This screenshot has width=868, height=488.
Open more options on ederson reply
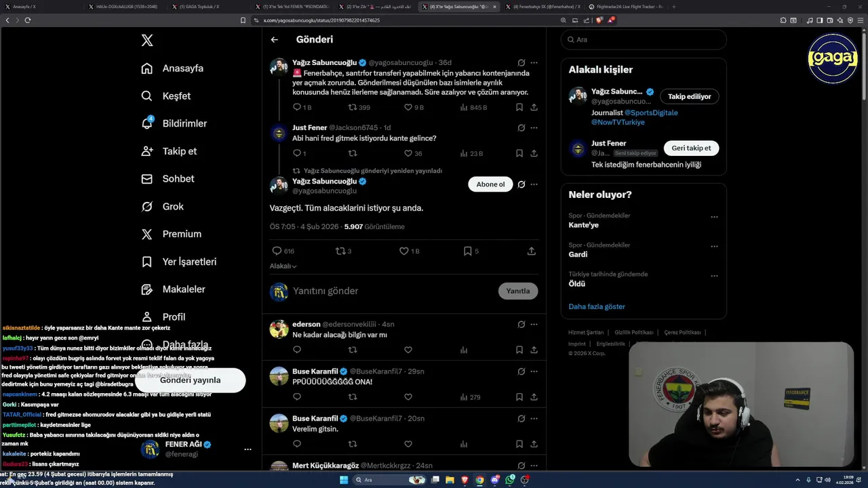pyautogui.click(x=534, y=324)
